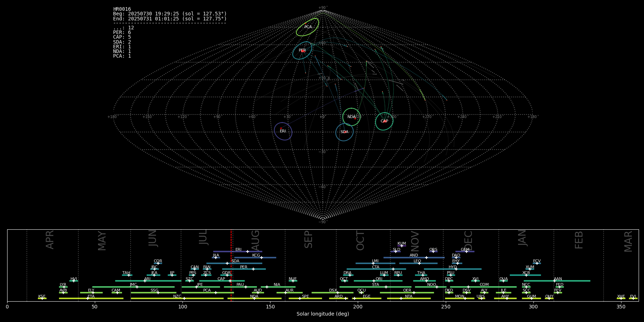Select the LEO shower bar on the timeline
Viewport: 644px width, 322px height.
[x=418, y=263]
